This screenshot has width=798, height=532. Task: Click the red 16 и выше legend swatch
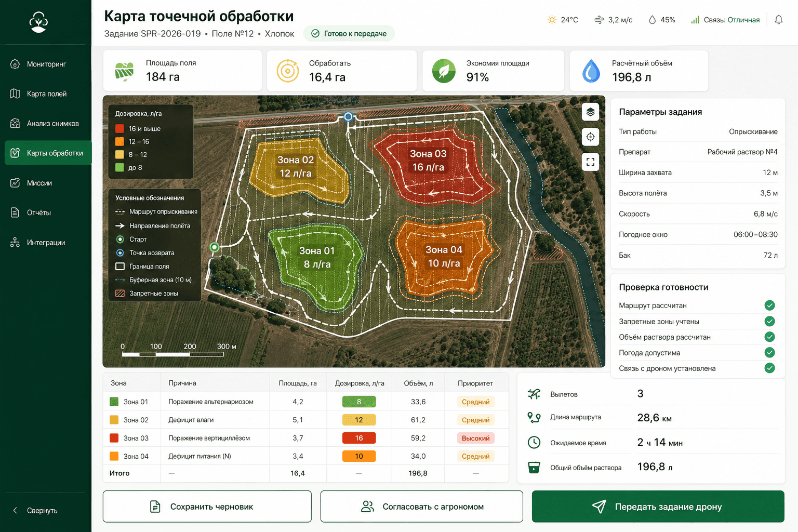coord(119,128)
